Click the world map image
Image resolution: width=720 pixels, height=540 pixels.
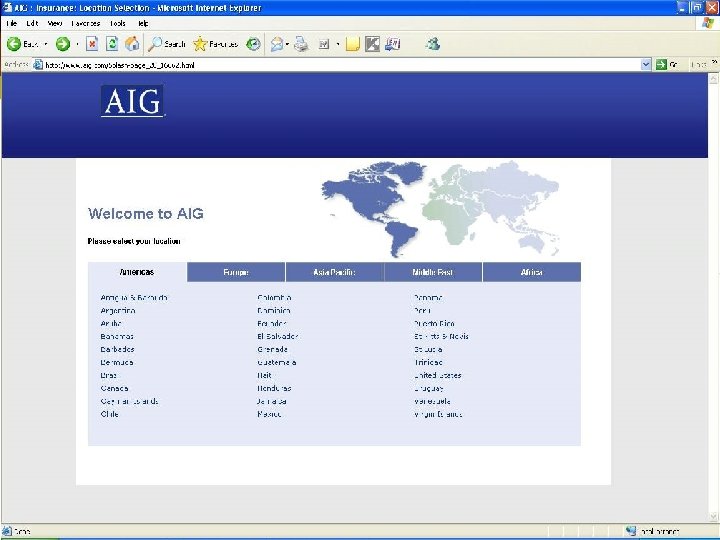[x=440, y=208]
